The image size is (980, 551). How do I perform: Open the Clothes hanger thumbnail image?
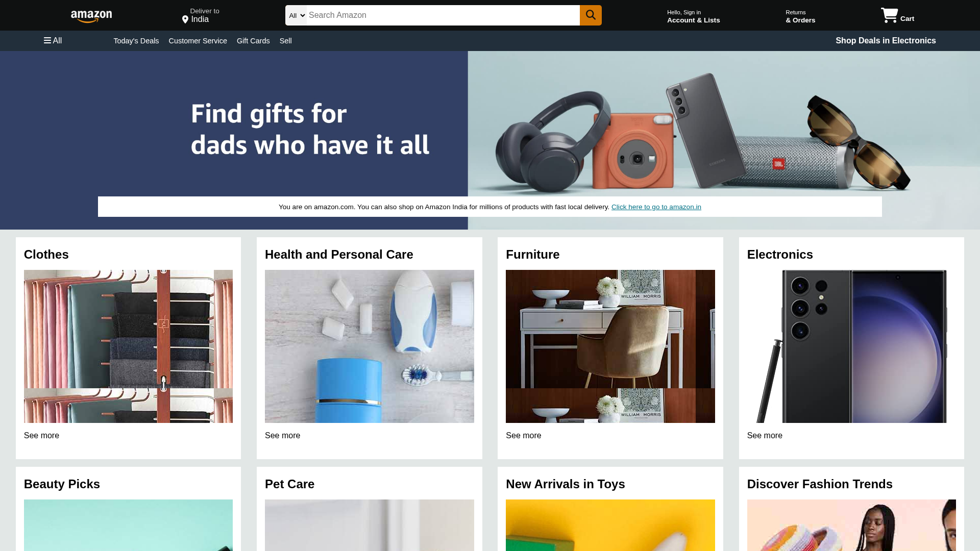(x=128, y=346)
